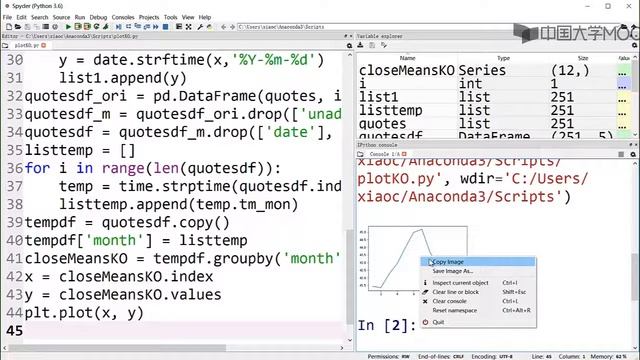Viewport: 640px width, 360px height.
Task: Toggle fullscreen mode icon in toolbar
Action: click(189, 27)
